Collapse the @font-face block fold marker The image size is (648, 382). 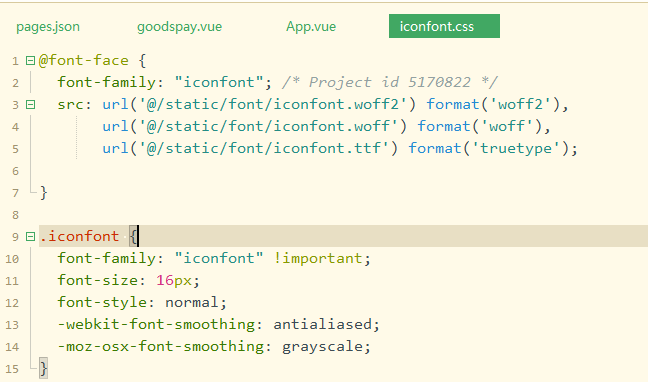[30, 61]
